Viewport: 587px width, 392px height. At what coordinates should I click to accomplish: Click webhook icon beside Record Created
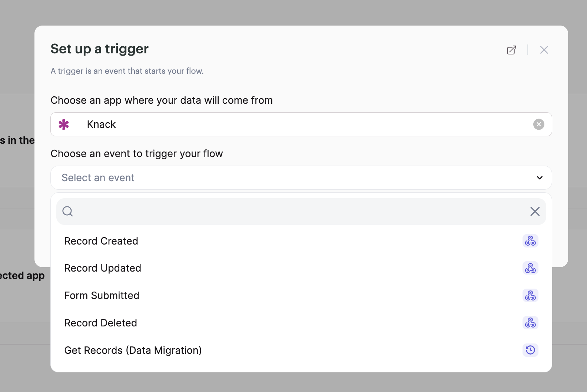point(530,241)
